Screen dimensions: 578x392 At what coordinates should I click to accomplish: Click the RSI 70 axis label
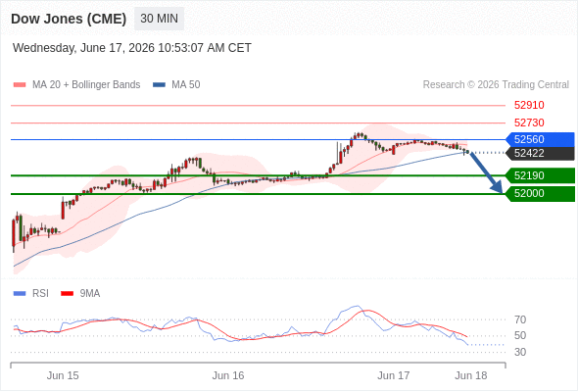(x=520, y=319)
